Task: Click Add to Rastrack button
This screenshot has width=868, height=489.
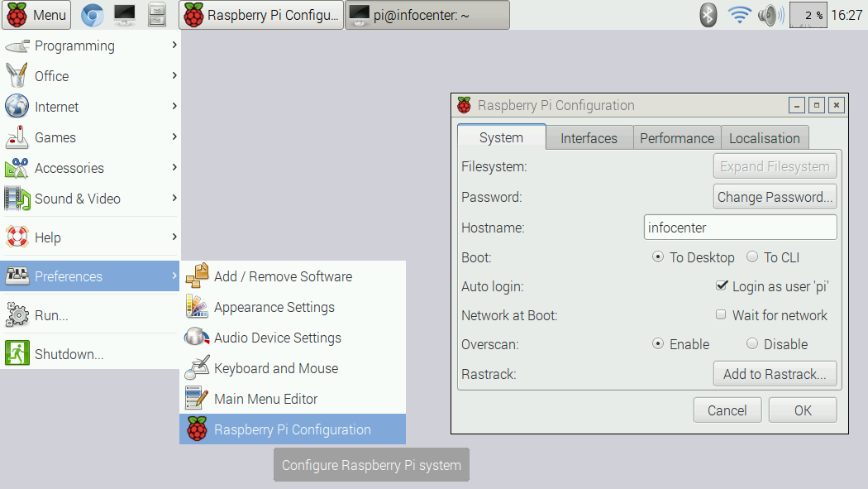Action: point(775,374)
